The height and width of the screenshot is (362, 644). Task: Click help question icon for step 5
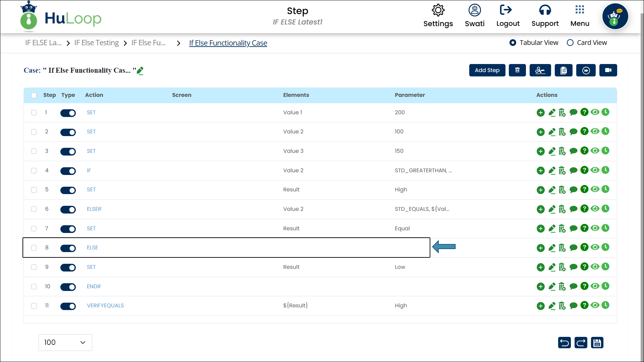coord(584,189)
